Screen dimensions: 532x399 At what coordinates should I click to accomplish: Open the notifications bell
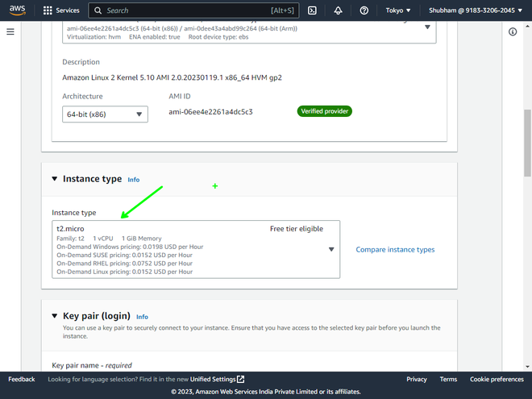338,10
